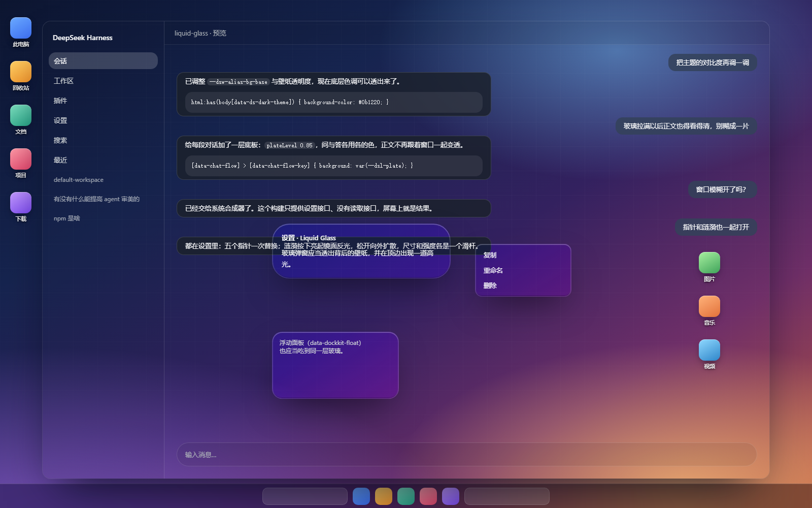The image size is (812, 508).
Task: Open the 音乐 desktop icon
Action: click(x=709, y=310)
